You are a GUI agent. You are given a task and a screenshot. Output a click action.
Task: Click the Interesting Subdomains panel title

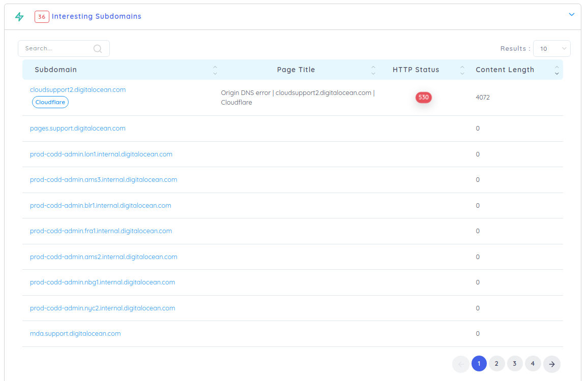click(96, 17)
